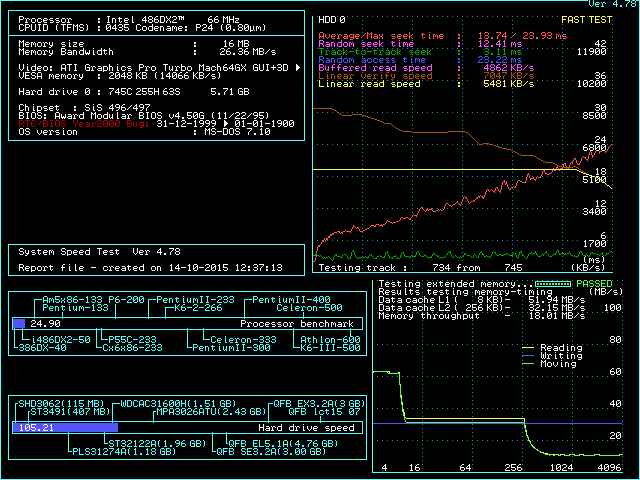Click the processor benchmark blue bar
The height and width of the screenshot is (480, 640).
(19, 324)
